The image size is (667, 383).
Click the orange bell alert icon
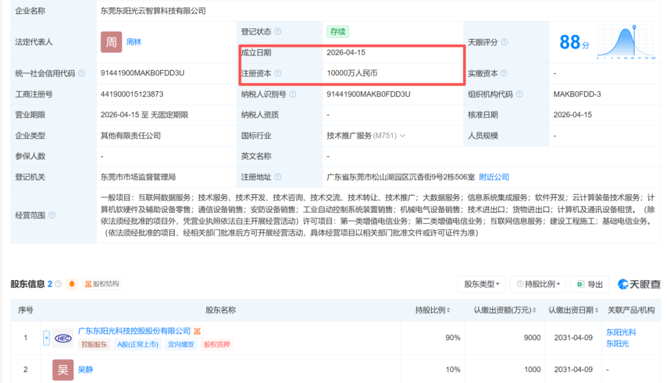(x=72, y=284)
